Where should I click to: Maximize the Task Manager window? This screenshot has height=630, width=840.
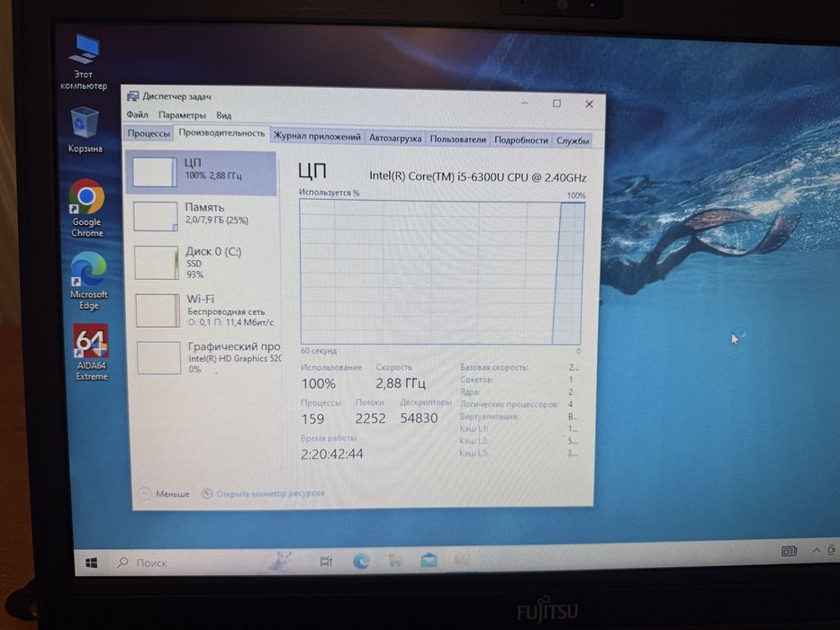[556, 103]
